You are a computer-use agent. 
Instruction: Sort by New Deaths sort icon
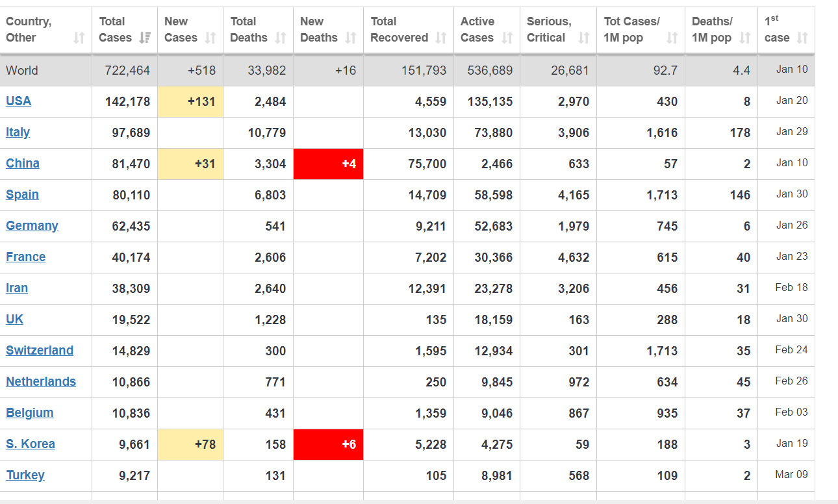(x=351, y=38)
